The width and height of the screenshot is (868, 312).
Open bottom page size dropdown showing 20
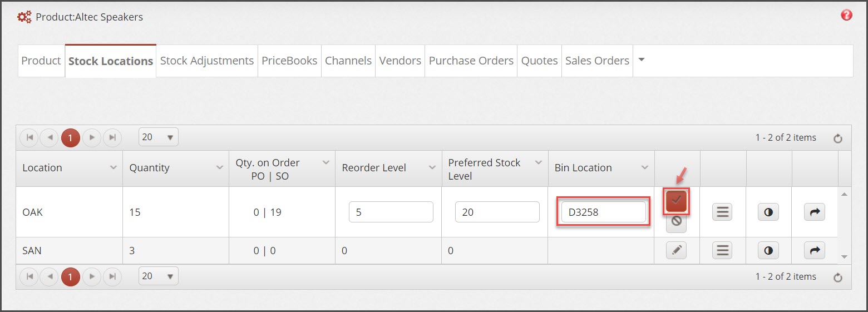click(159, 276)
